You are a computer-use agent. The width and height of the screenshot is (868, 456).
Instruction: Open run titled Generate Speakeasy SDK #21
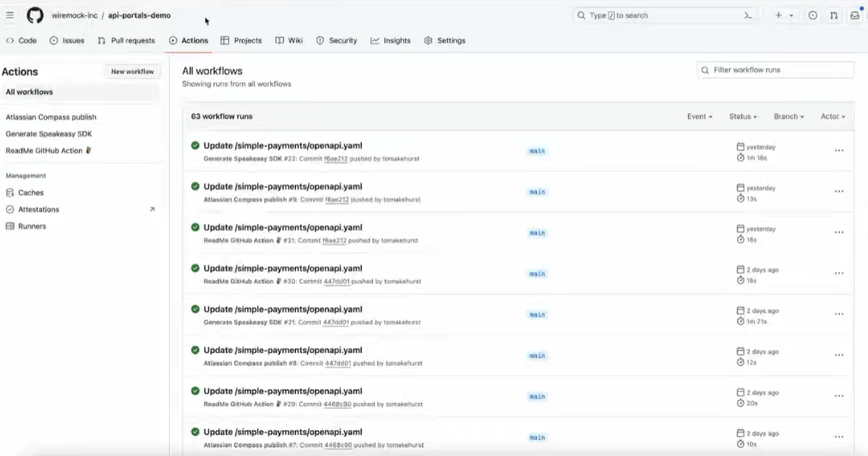[283, 309]
